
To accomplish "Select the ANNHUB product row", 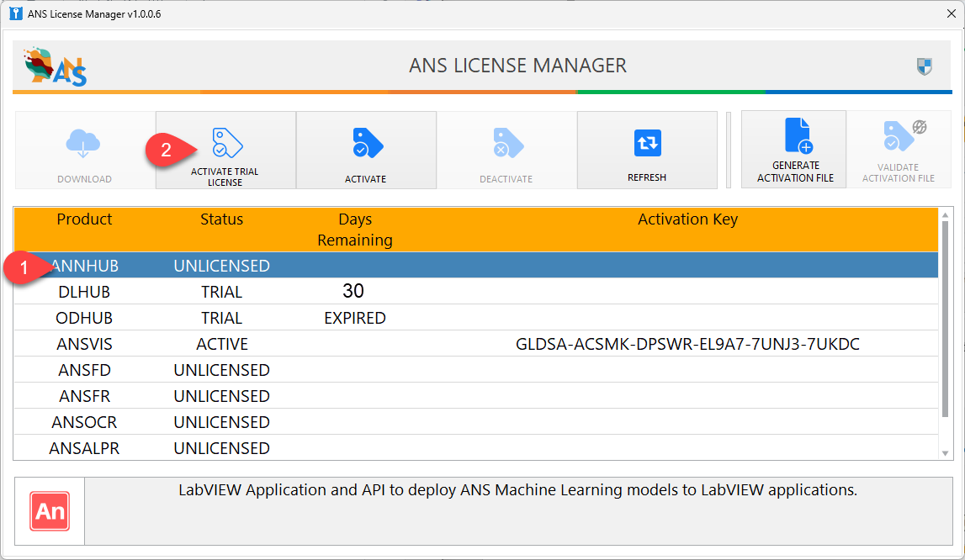I will 85,266.
